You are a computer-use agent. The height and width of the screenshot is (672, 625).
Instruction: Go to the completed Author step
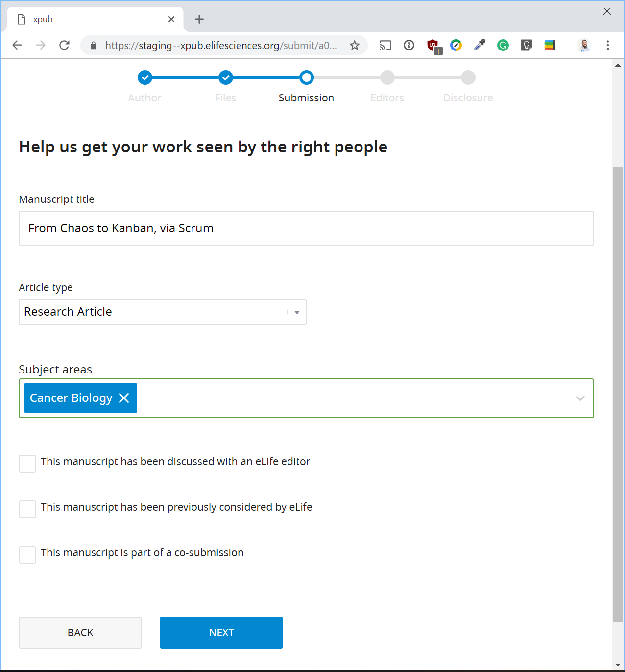[145, 77]
